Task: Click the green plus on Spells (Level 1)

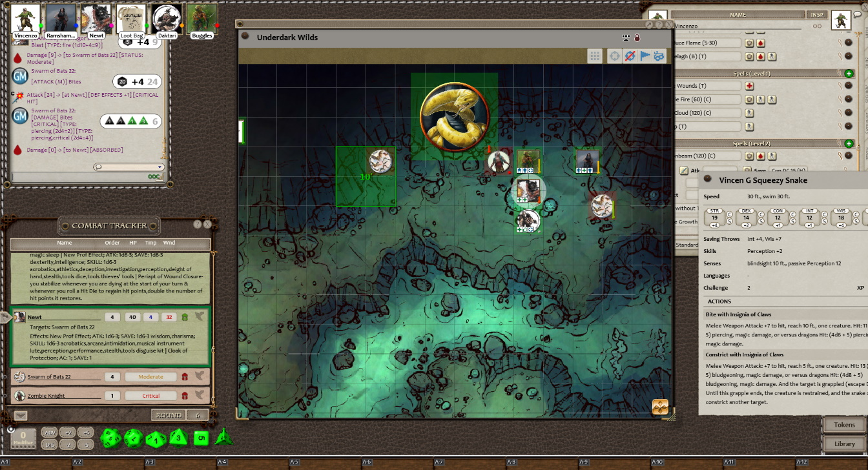Action: click(849, 74)
